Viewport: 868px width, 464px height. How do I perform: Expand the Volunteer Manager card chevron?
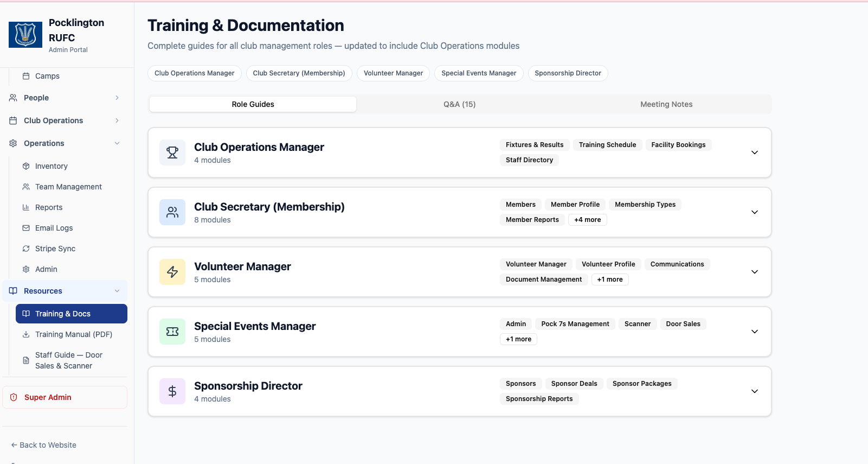(x=755, y=272)
